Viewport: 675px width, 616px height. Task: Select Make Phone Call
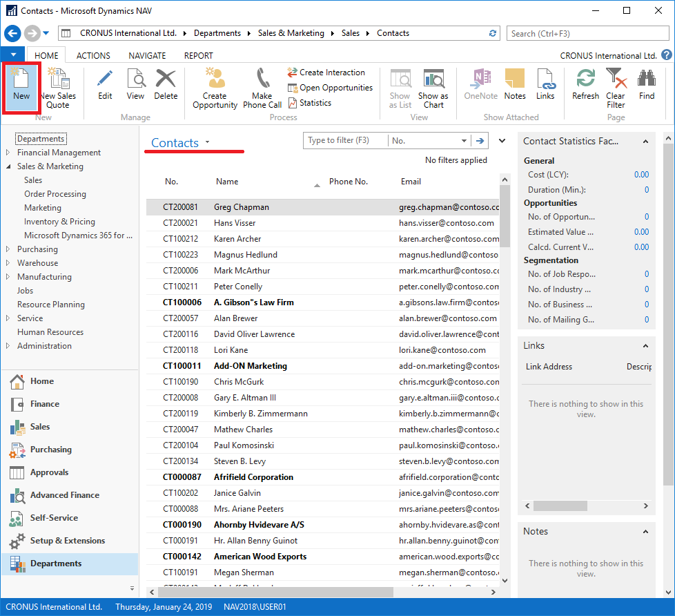click(262, 86)
